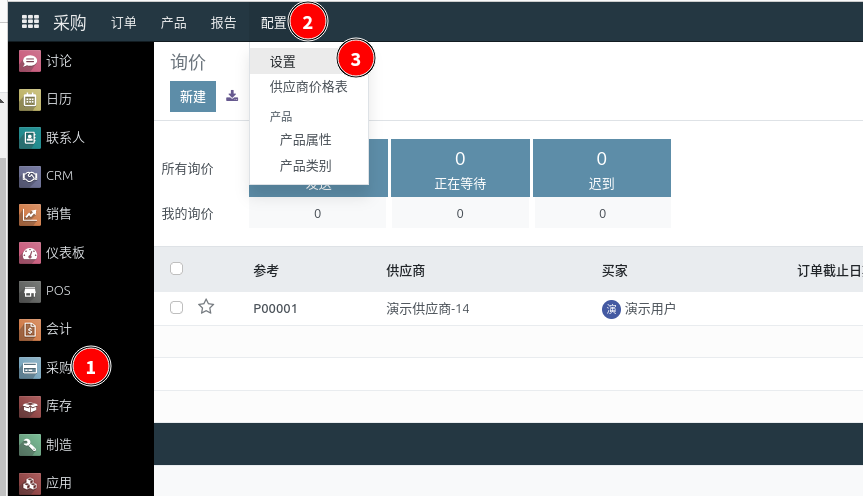Click the 所有询价 row label
This screenshot has height=496, width=863.
[187, 169]
